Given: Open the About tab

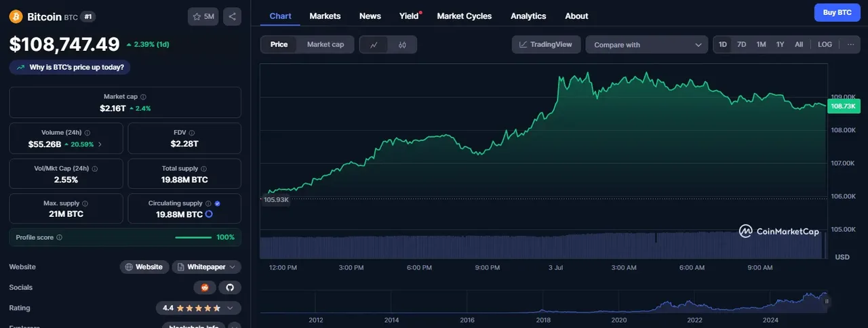Looking at the screenshot, I should [x=576, y=16].
